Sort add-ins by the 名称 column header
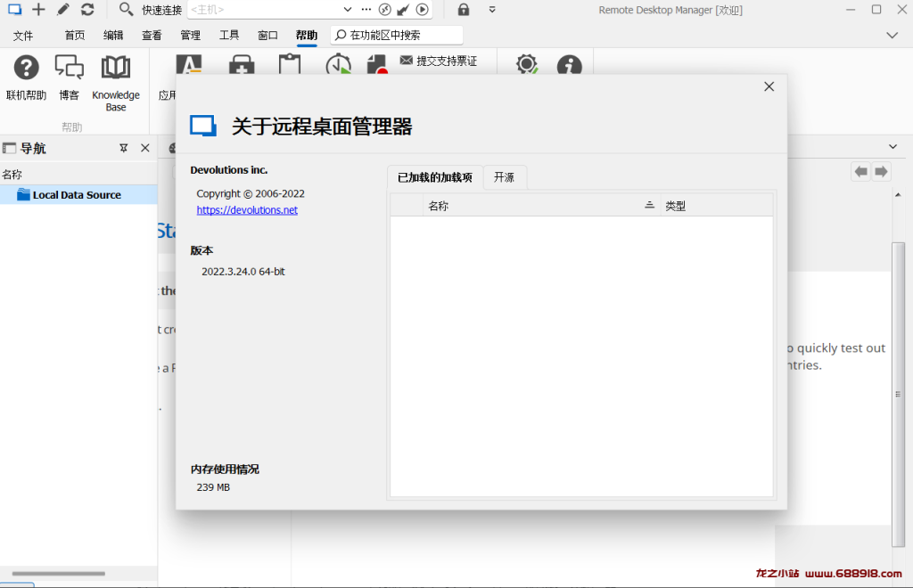Viewport: 913px width, 588px height. pos(541,205)
